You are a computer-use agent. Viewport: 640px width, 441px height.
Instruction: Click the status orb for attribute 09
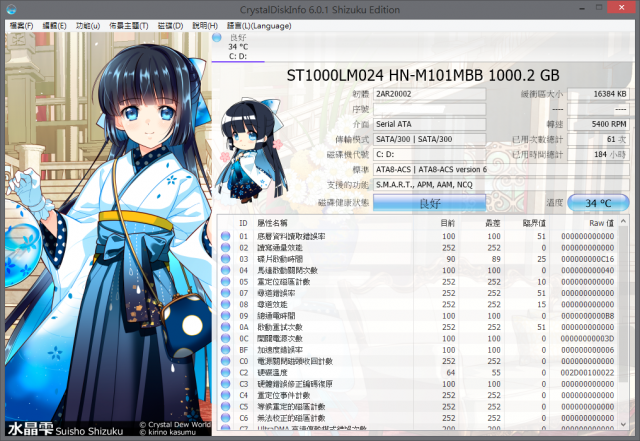tap(225, 316)
